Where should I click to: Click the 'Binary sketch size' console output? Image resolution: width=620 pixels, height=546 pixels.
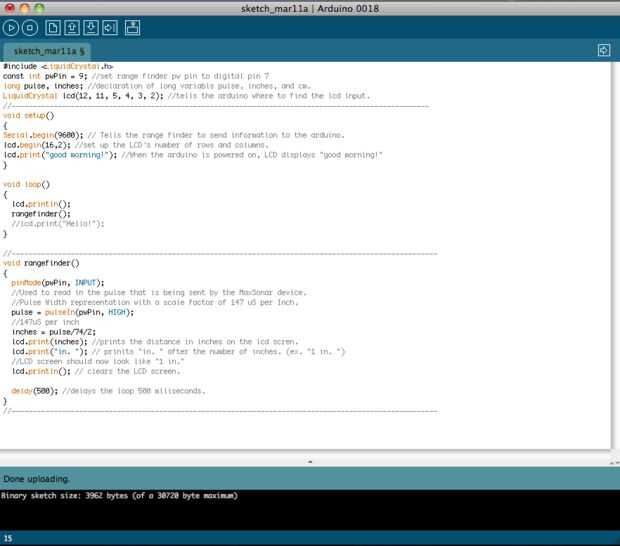point(119,496)
